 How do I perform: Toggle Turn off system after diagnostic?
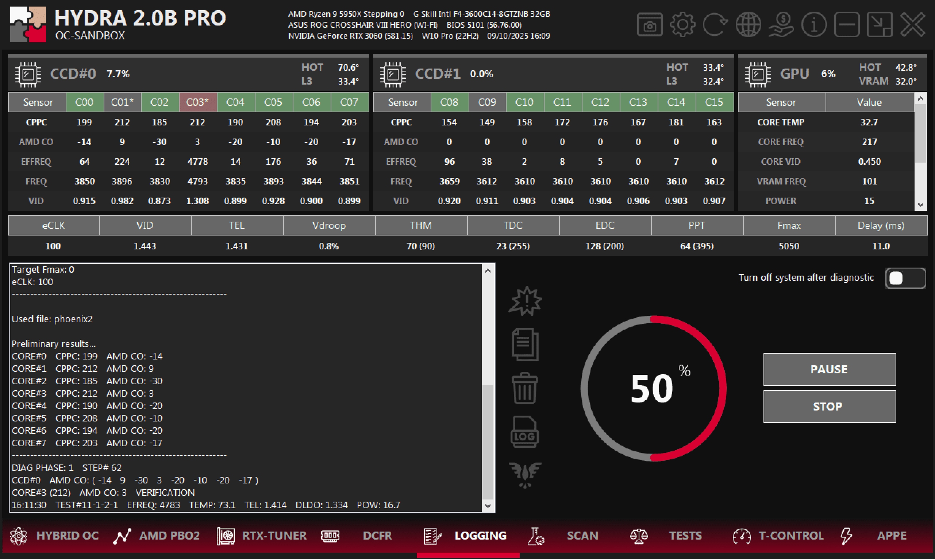tap(905, 279)
